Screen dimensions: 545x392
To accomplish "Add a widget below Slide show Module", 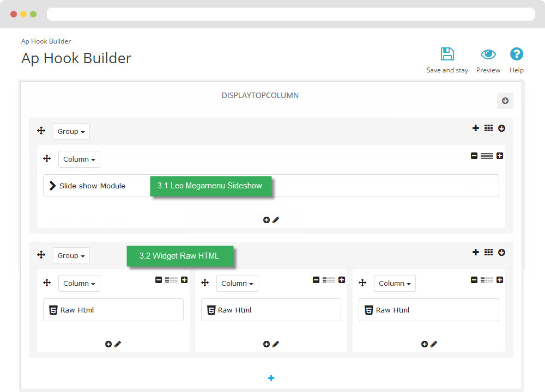I will pyautogui.click(x=267, y=220).
